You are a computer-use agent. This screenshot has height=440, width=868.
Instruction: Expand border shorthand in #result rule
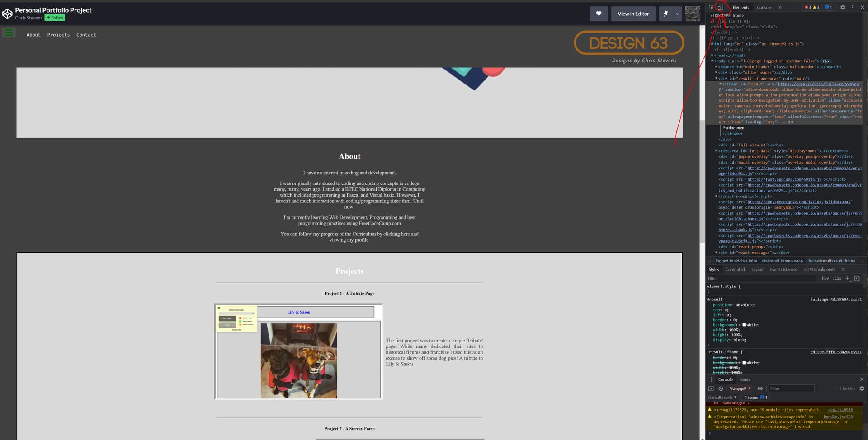731,320
